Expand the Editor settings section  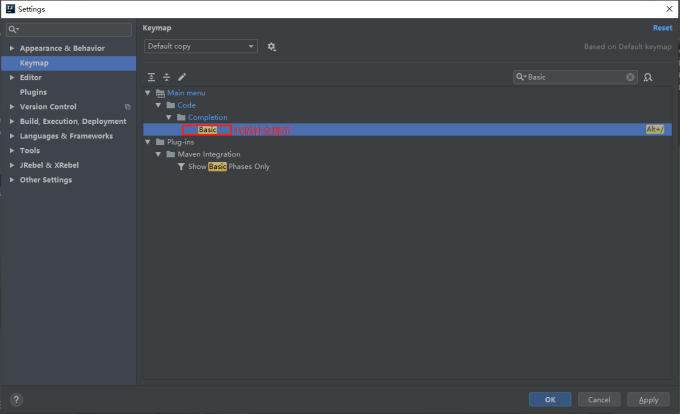click(12, 77)
